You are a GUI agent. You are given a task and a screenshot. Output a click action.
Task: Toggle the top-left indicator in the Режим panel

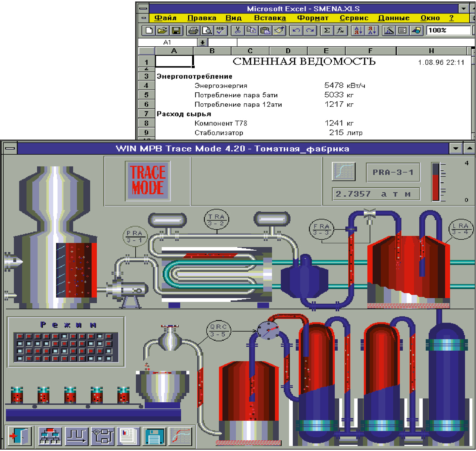pos(20,336)
